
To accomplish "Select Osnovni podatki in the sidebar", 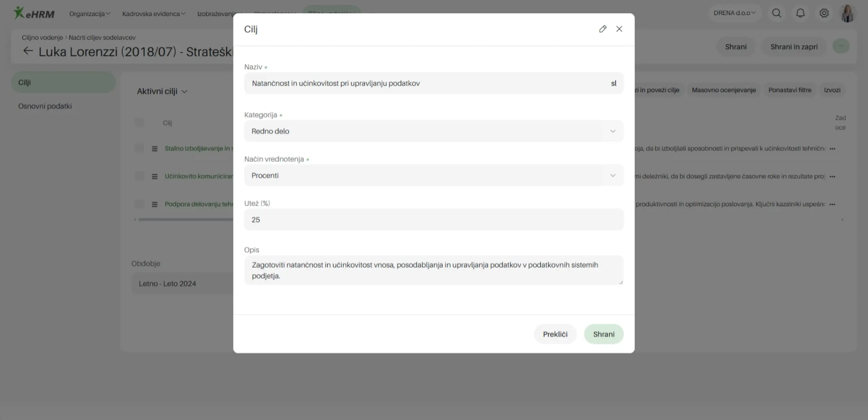I will 45,106.
